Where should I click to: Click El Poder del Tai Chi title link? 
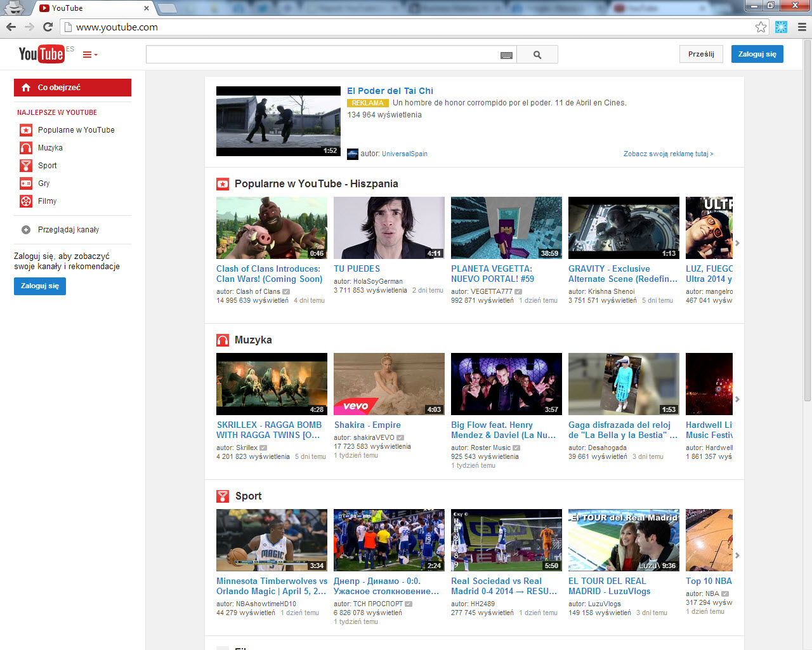[390, 91]
